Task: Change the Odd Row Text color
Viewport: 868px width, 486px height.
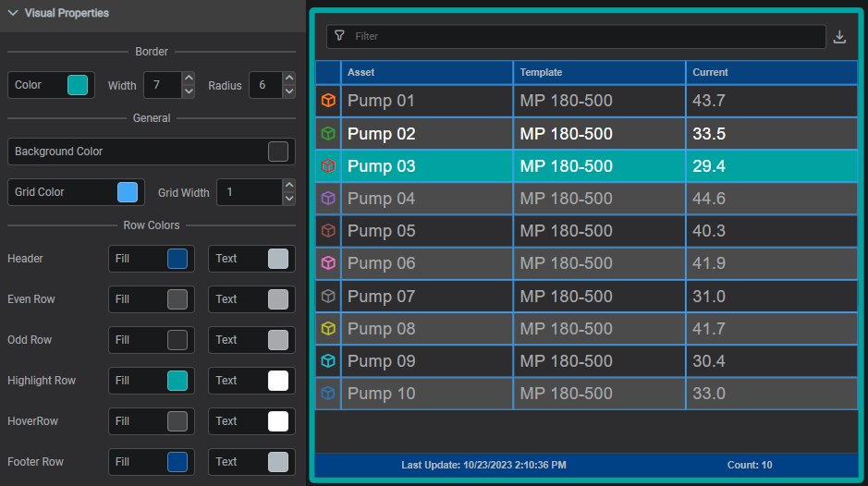Action: pos(278,340)
